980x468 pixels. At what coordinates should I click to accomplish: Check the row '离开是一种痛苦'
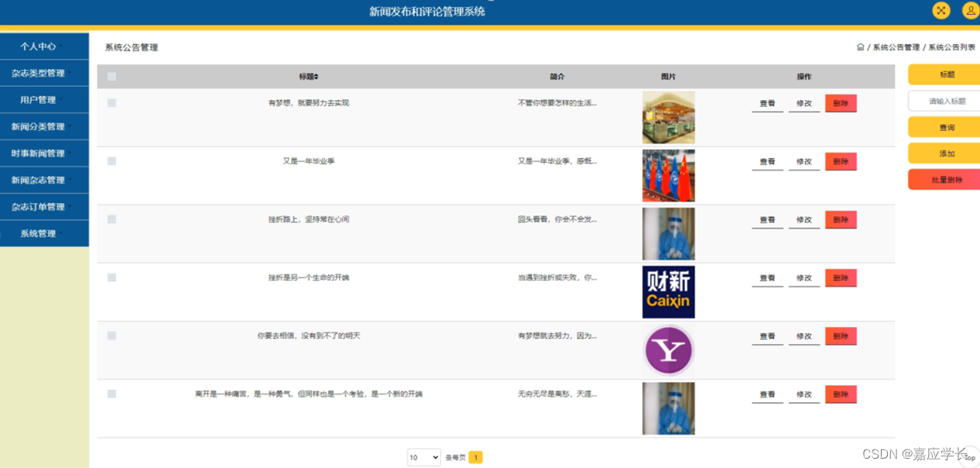(x=111, y=394)
